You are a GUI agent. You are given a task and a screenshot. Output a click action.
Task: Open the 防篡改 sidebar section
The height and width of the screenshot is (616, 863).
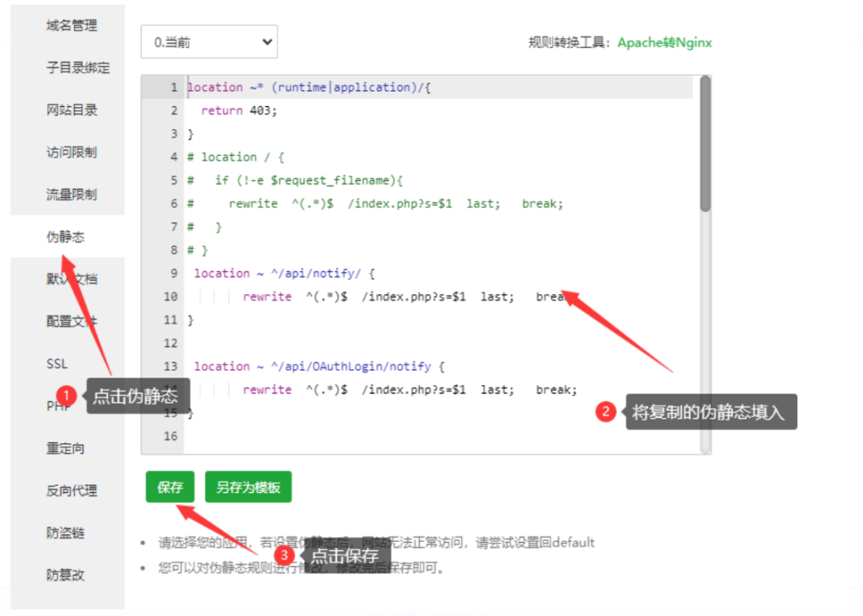(67, 574)
